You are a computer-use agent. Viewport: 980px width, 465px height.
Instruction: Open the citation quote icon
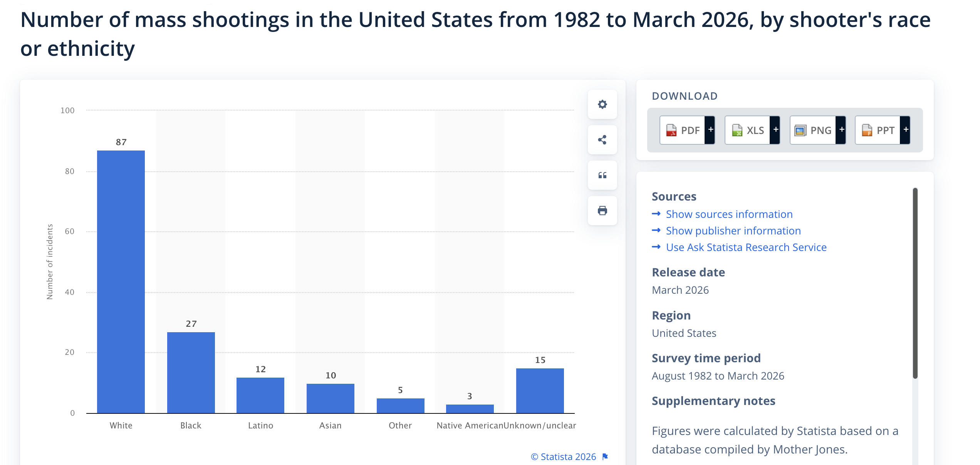602,175
